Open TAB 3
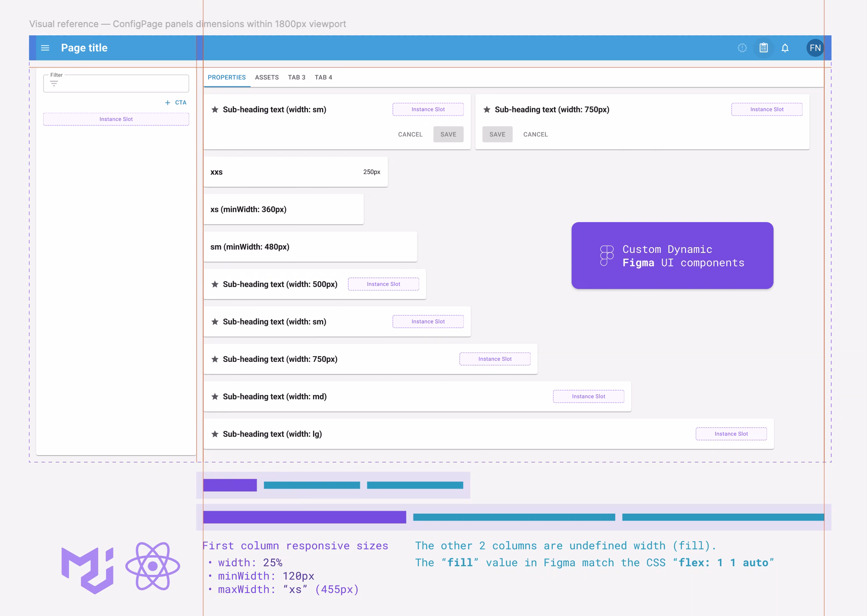The width and height of the screenshot is (867, 616). 297,77
